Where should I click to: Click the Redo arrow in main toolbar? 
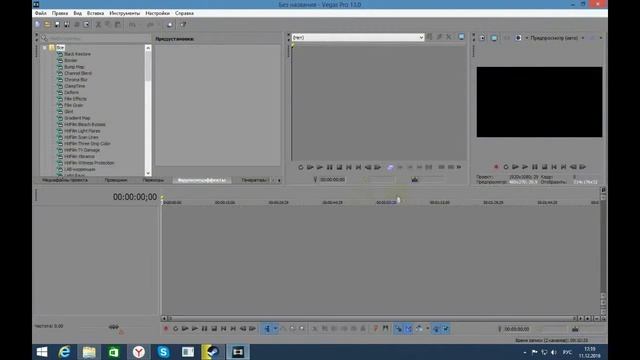click(150, 24)
